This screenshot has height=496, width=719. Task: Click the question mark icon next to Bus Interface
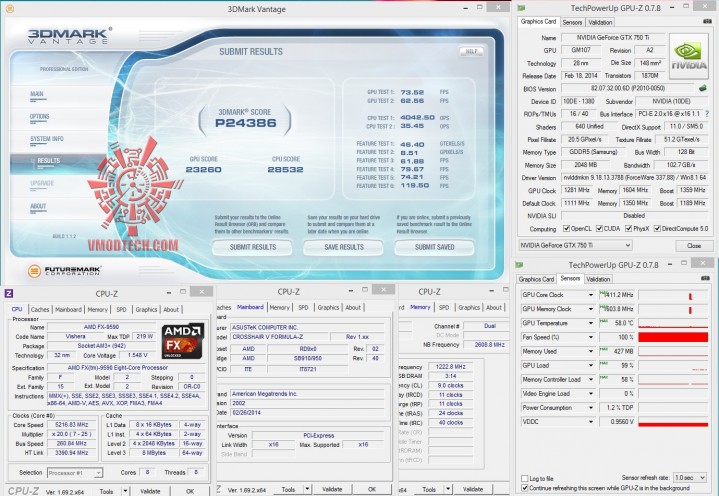(x=707, y=114)
